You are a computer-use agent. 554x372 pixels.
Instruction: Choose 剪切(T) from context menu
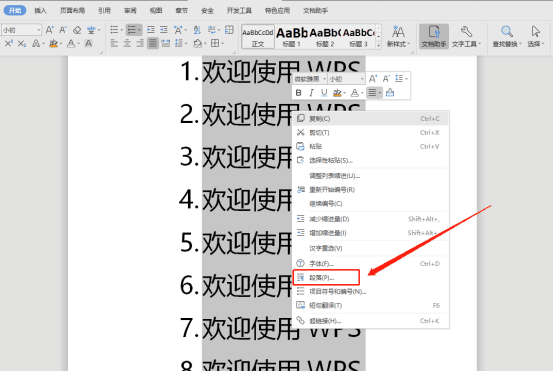371,132
